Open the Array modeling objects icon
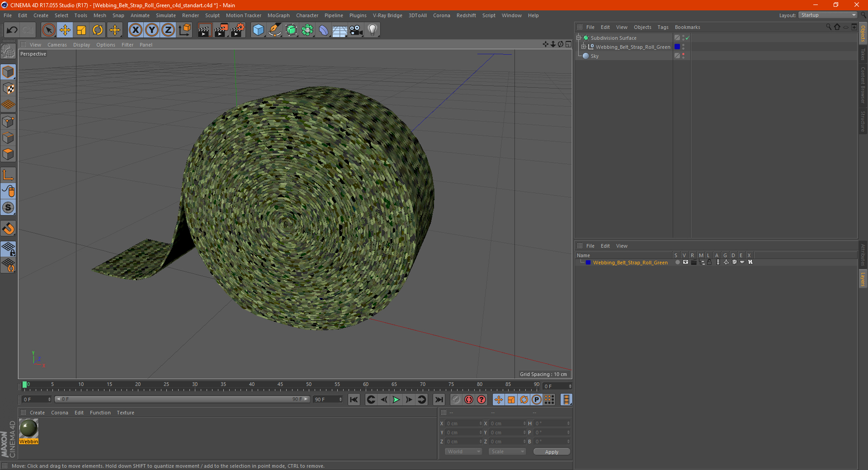 307,30
